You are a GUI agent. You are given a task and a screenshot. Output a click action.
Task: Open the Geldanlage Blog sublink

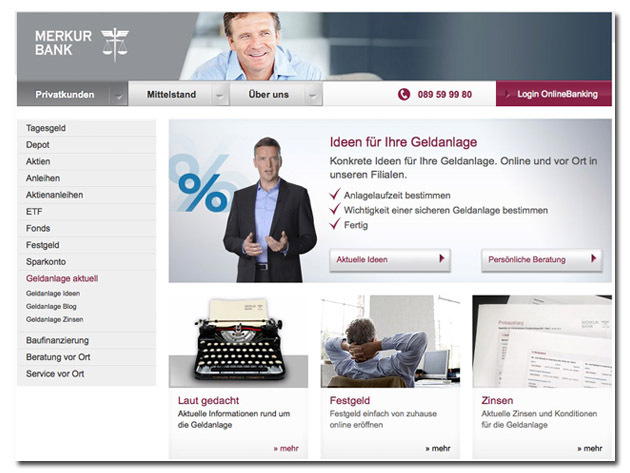[51, 306]
